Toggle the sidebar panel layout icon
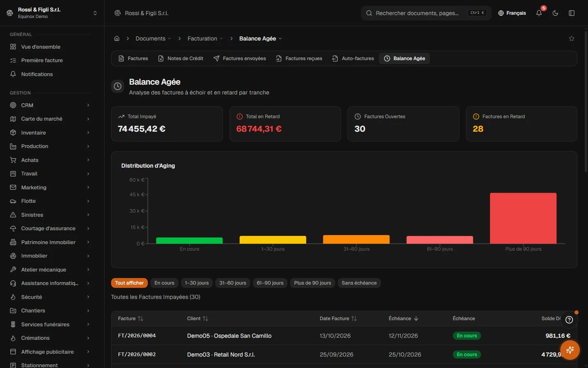The width and height of the screenshot is (588, 368). point(572,13)
